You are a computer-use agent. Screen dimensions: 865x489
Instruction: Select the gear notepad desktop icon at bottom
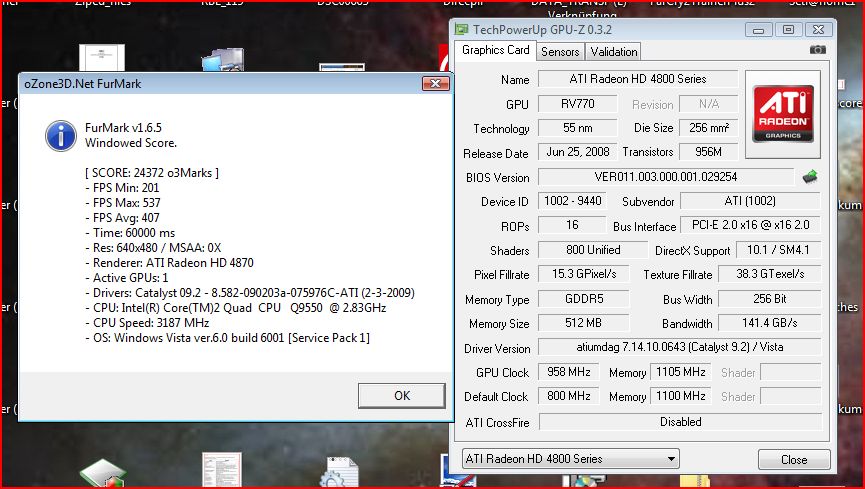click(339, 472)
